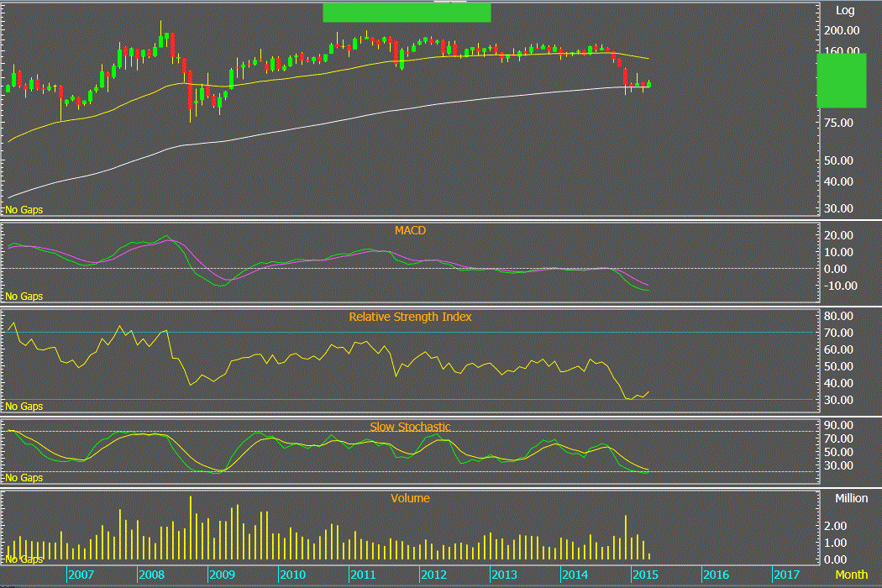
Task: Click the 0.00 MACD axis value
Action: pyautogui.click(x=835, y=269)
